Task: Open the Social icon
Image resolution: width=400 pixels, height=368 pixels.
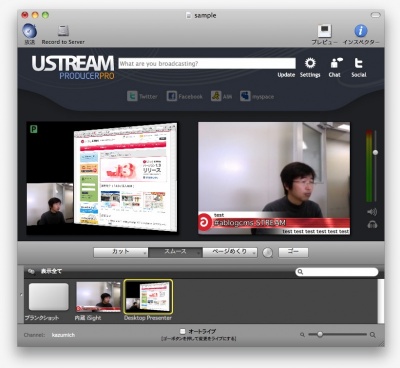Action: 359,63
